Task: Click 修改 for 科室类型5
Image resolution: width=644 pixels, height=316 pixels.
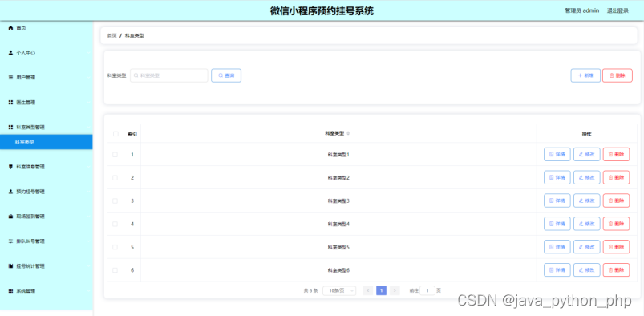Action: pos(586,247)
